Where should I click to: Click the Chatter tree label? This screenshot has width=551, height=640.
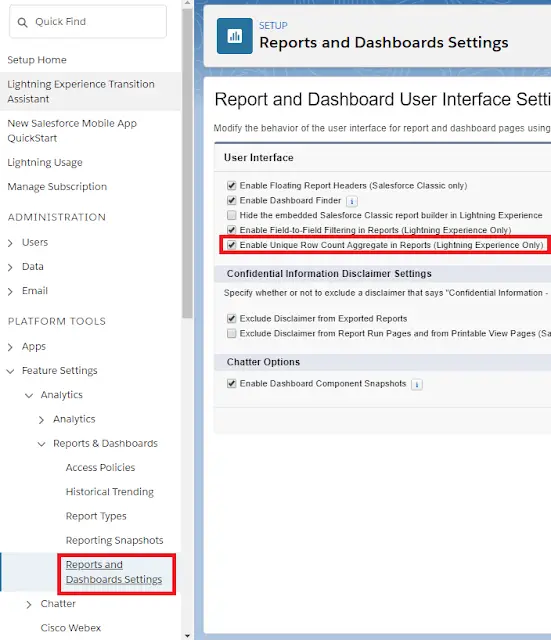pos(58,604)
